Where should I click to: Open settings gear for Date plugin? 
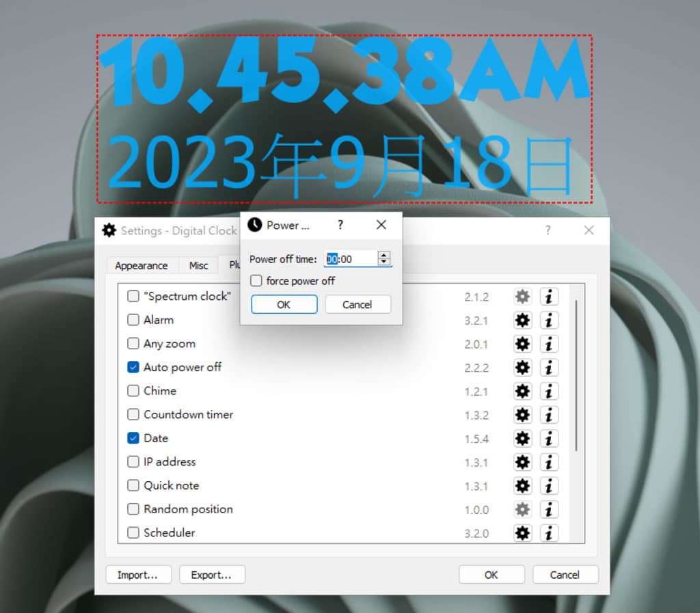click(522, 439)
